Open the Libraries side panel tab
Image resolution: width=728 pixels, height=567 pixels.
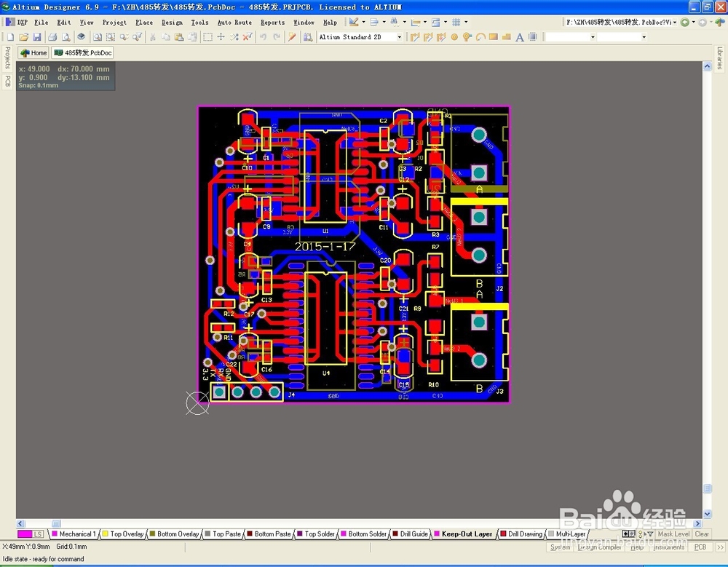point(720,58)
